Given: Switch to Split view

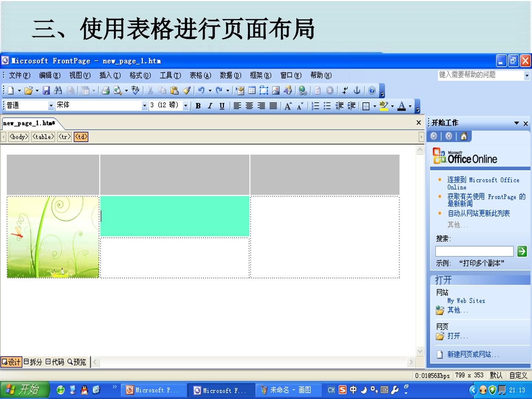Looking at the screenshot, I should 33,362.
